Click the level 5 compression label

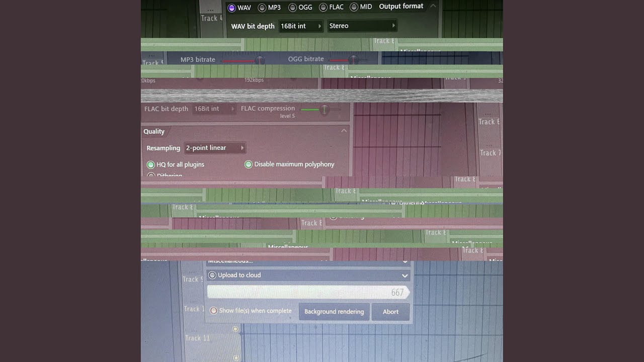point(287,116)
